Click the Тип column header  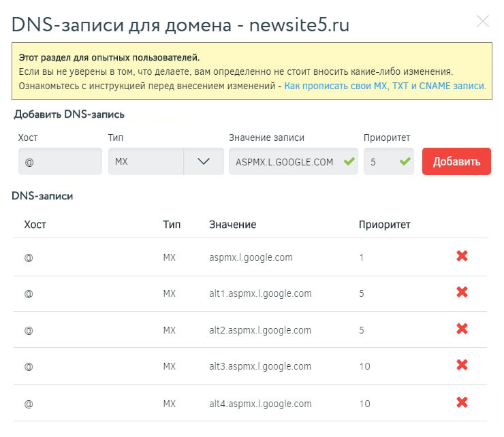point(171,225)
